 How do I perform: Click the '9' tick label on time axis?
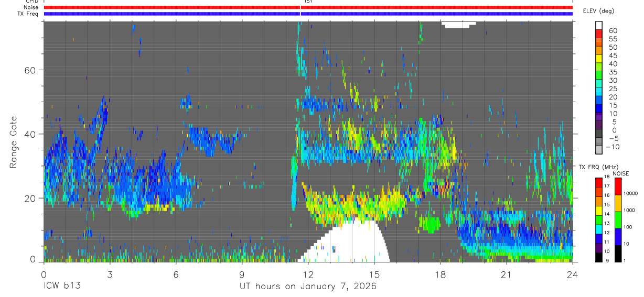[242, 274]
